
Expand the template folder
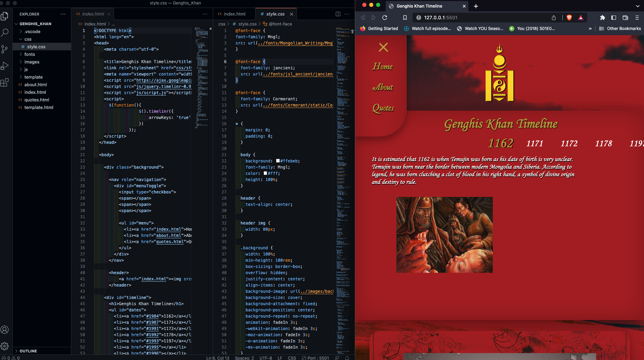(x=33, y=77)
